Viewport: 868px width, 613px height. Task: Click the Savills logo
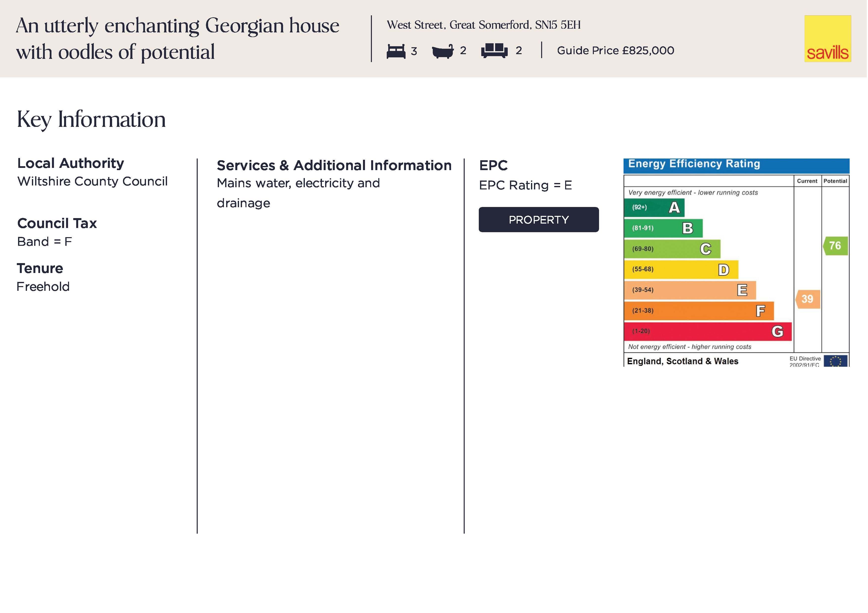point(828,39)
